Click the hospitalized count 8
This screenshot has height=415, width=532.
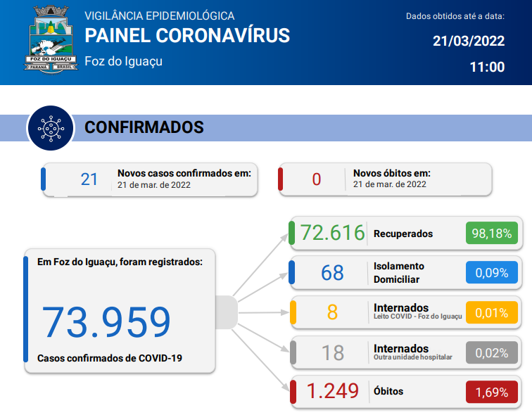click(332, 312)
